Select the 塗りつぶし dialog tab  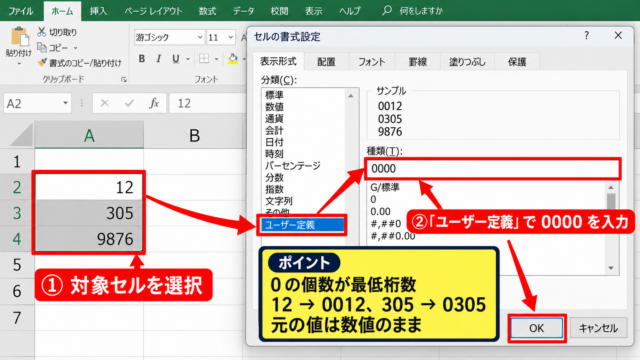(x=467, y=62)
